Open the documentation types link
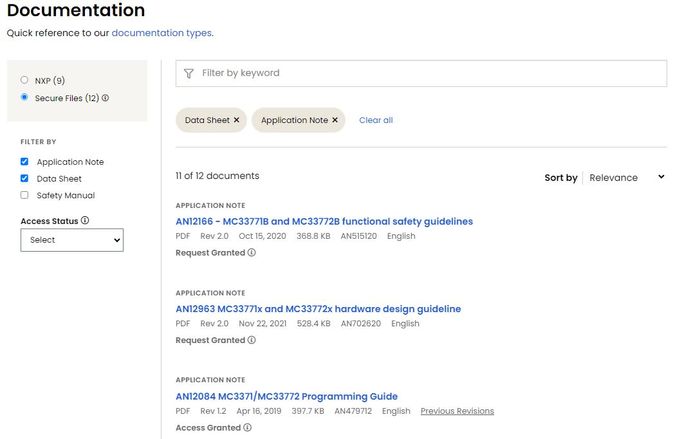Screen dimensions: 673x439 coord(161,33)
